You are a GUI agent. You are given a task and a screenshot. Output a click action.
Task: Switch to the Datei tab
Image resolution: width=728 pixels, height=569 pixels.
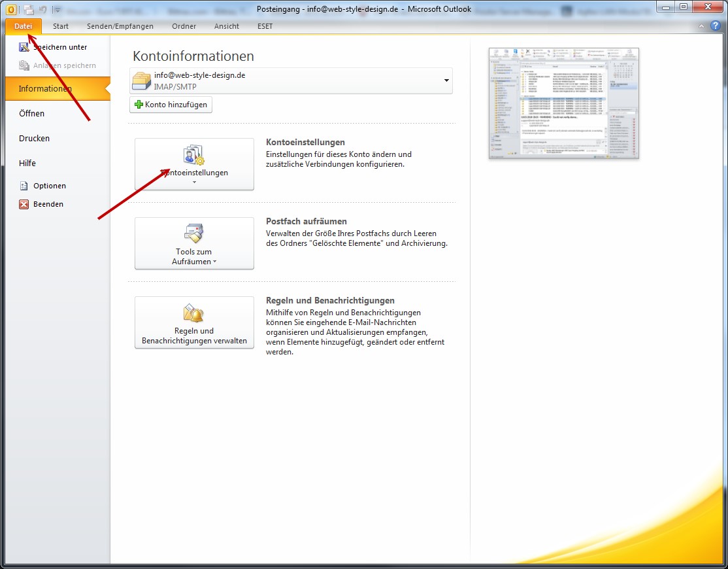(24, 26)
